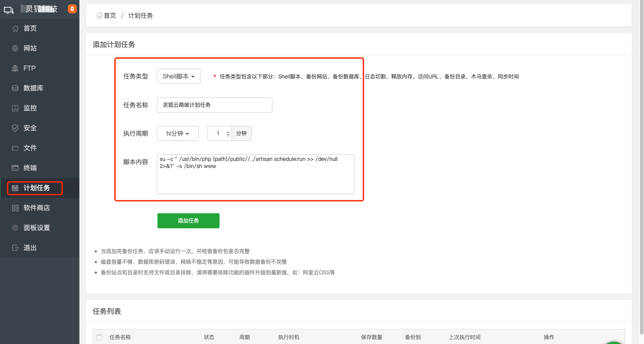Click the 任务类型 hint text with red asterisk
The image size is (644, 344).
pos(366,77)
